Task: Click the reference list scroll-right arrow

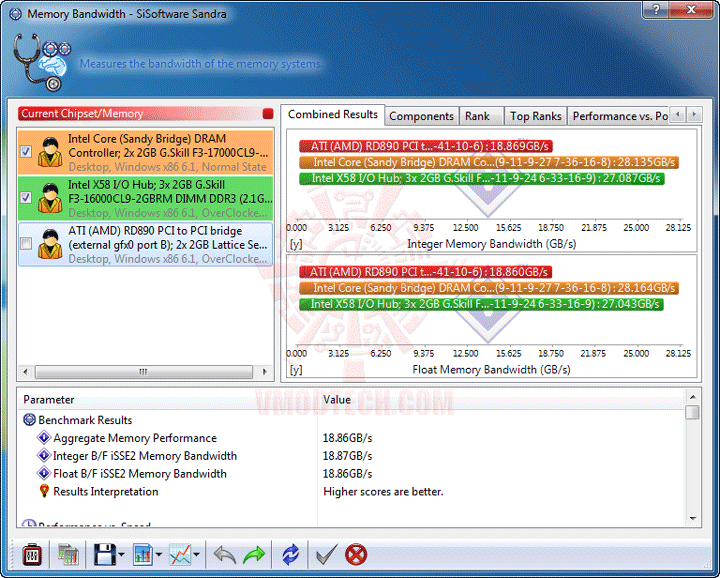Action: point(264,372)
